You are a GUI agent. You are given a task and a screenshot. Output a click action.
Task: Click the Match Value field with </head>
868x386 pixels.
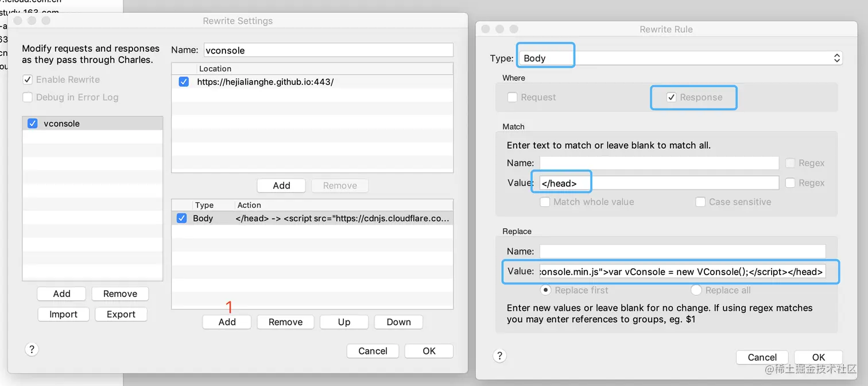[659, 183]
